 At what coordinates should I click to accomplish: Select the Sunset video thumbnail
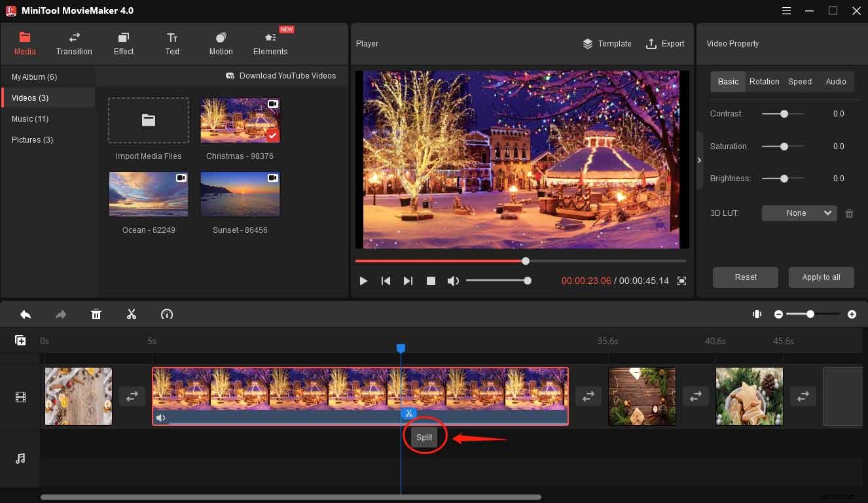tap(240, 194)
